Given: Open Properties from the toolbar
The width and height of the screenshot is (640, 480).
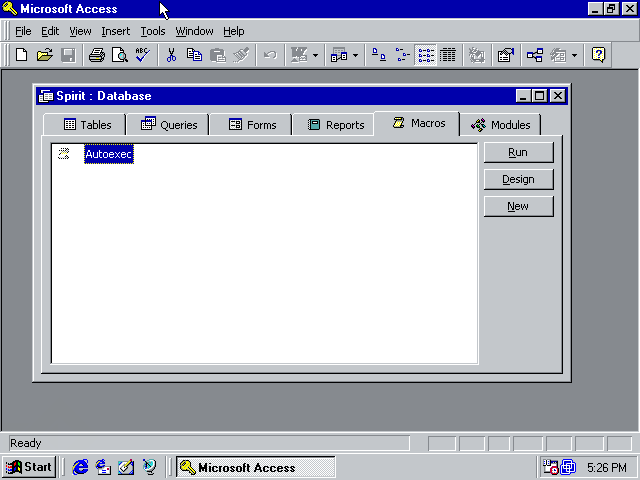Looking at the screenshot, I should click(x=506, y=55).
